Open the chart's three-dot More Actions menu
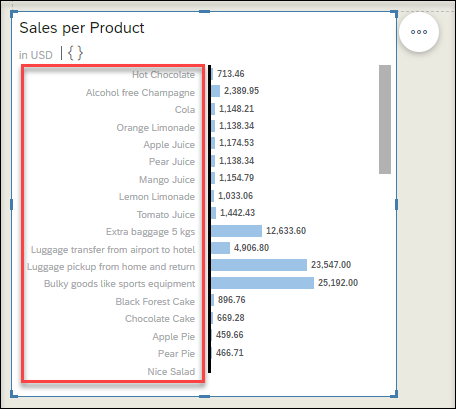This screenshot has width=456, height=409. pos(419,32)
